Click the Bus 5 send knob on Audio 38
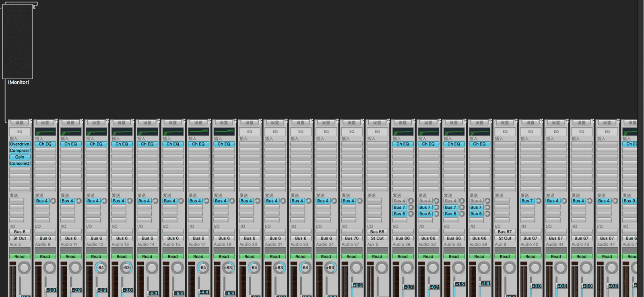 pos(487,214)
